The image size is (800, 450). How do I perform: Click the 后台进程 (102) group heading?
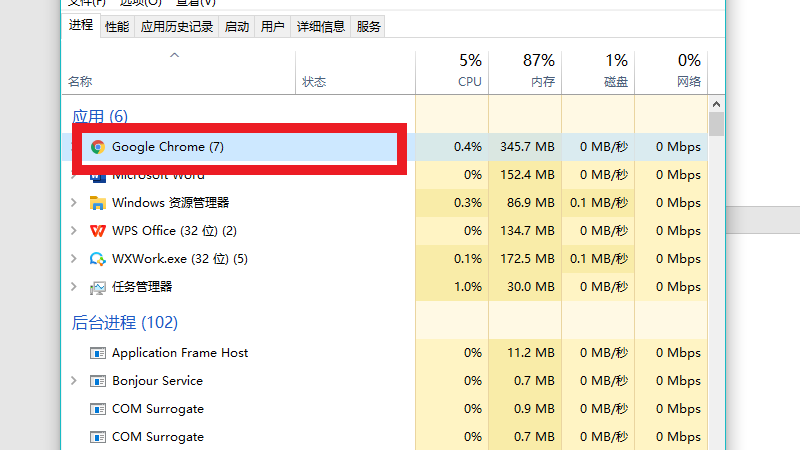(125, 323)
